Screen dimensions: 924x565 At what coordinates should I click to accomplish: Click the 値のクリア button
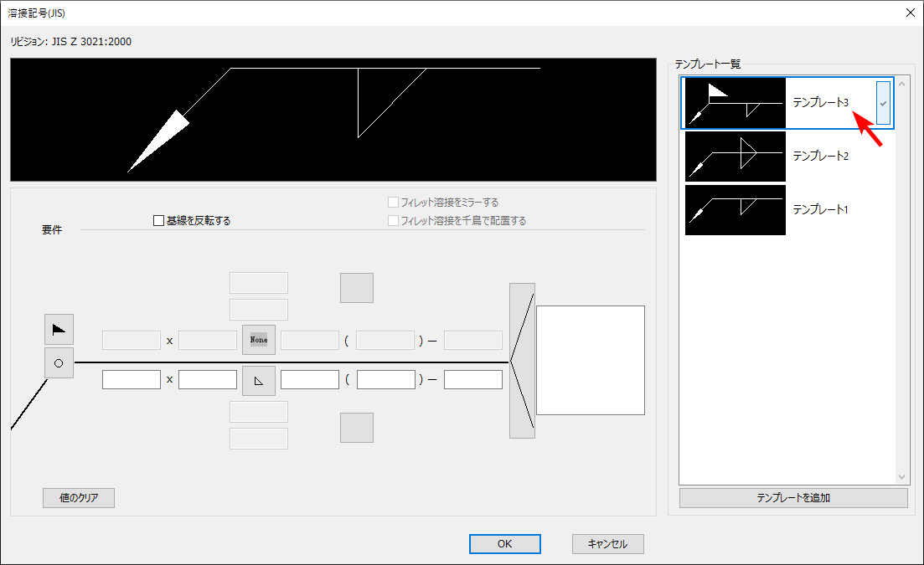[x=79, y=498]
